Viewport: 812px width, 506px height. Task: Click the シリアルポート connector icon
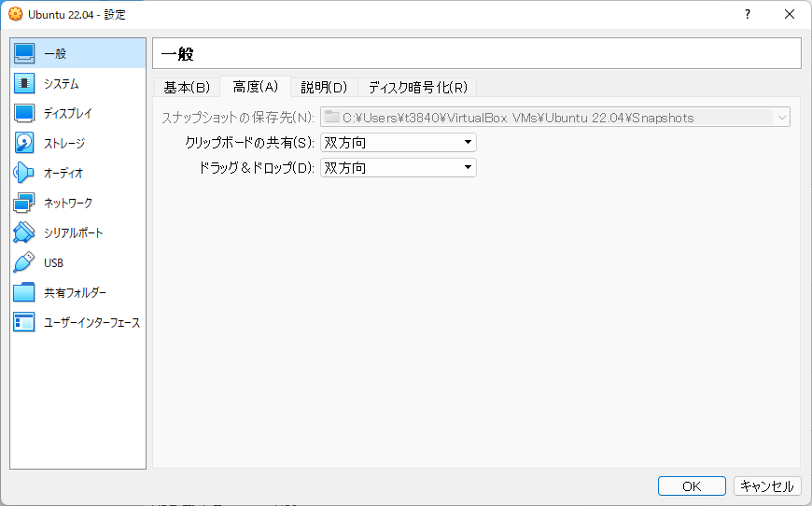pyautogui.click(x=24, y=232)
